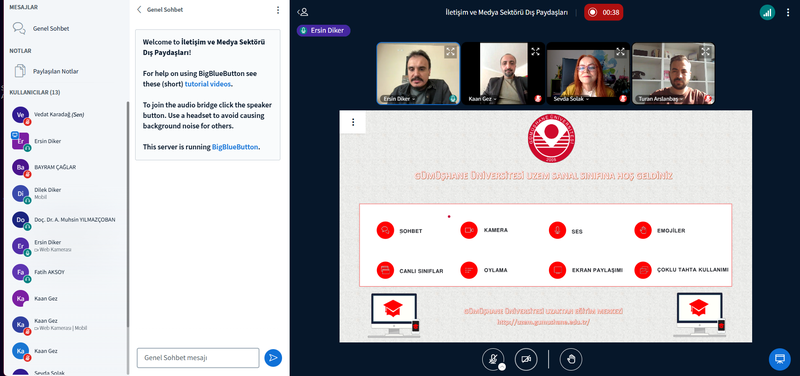Select the Turan Arslanbaş video thumbnail

click(x=673, y=73)
